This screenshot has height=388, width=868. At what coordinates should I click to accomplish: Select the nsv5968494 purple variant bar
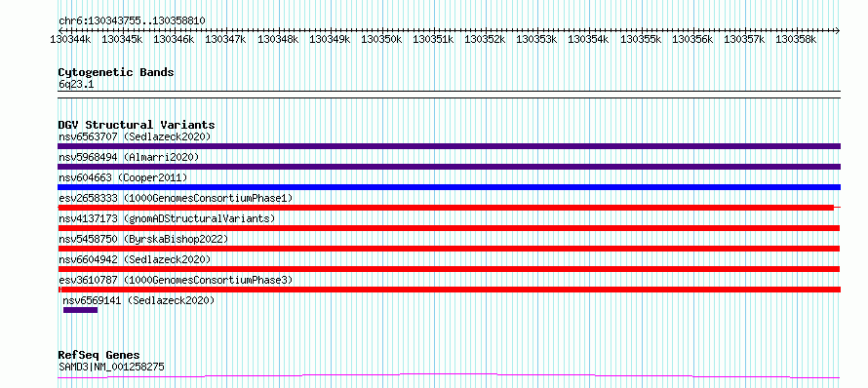(449, 167)
